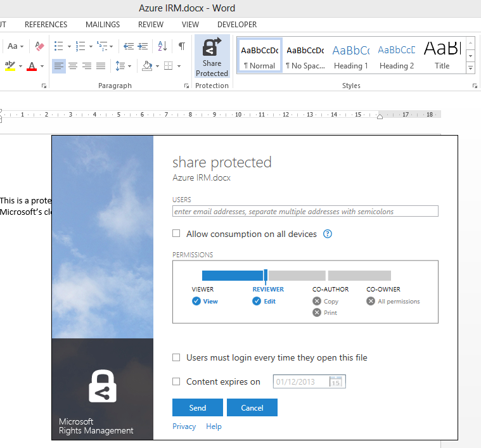Apply red font color
Screen dimensions: 481x448
click(32, 66)
